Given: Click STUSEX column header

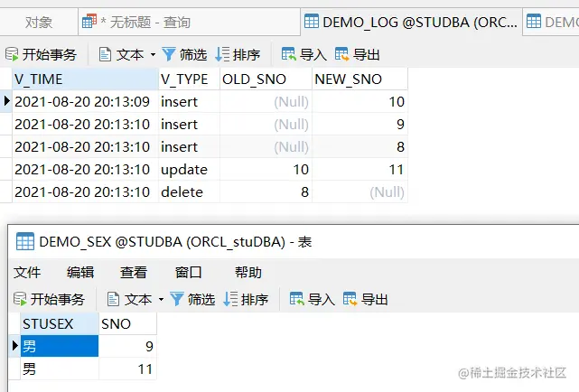Looking at the screenshot, I should coord(60,323).
